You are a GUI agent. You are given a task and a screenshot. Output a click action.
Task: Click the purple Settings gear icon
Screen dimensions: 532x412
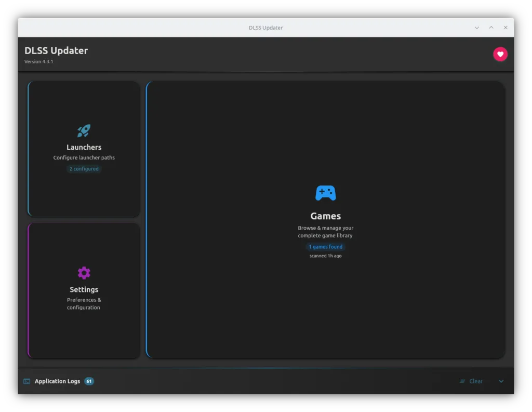84,273
